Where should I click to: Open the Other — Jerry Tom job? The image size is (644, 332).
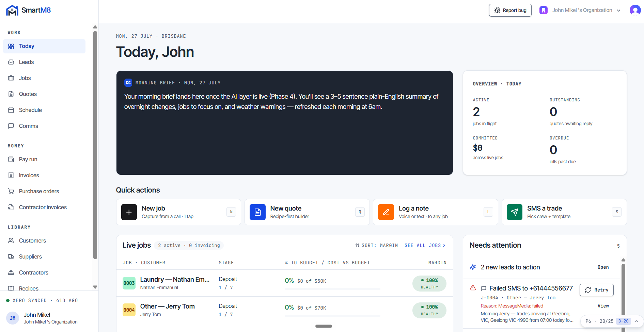click(x=167, y=306)
